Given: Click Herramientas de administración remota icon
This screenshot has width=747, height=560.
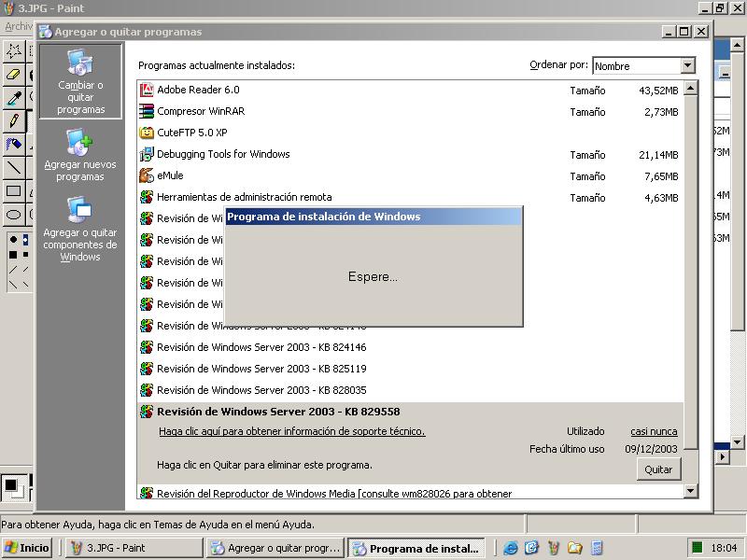Looking at the screenshot, I should [x=147, y=197].
